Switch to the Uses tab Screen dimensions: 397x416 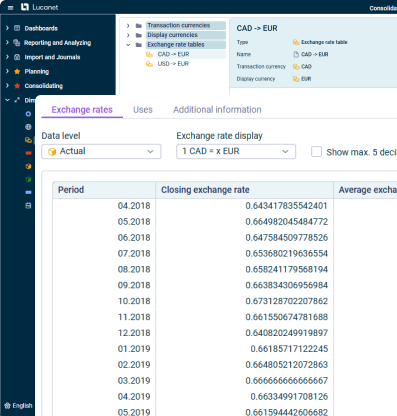click(143, 110)
